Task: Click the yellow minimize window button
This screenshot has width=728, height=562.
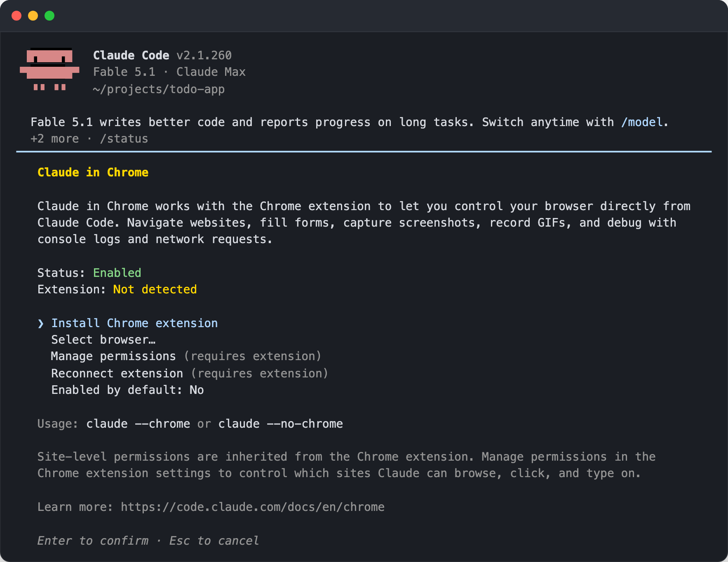Action: click(33, 16)
